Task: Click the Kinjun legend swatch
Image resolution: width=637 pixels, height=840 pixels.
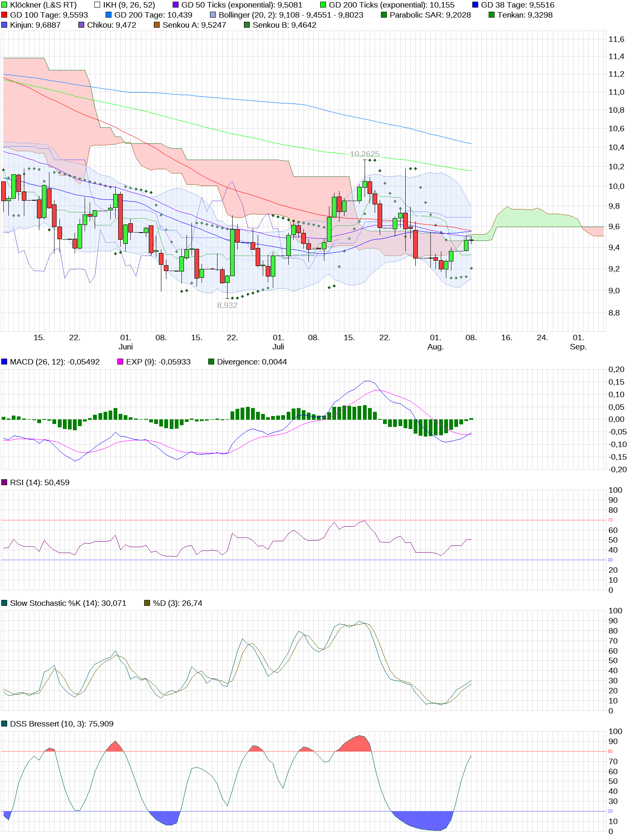Action: (x=4, y=25)
